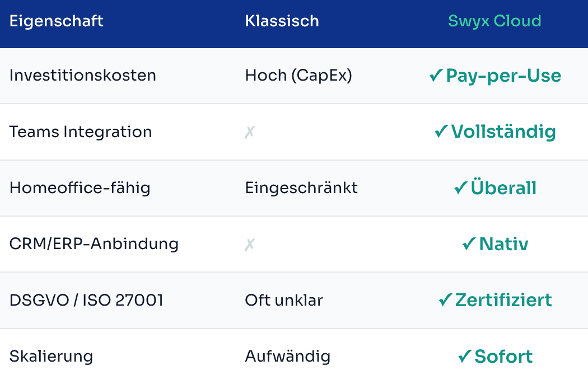Select the Aufwändig cell text
Image resolution: width=588 pixels, height=384 pixels.
point(287,356)
